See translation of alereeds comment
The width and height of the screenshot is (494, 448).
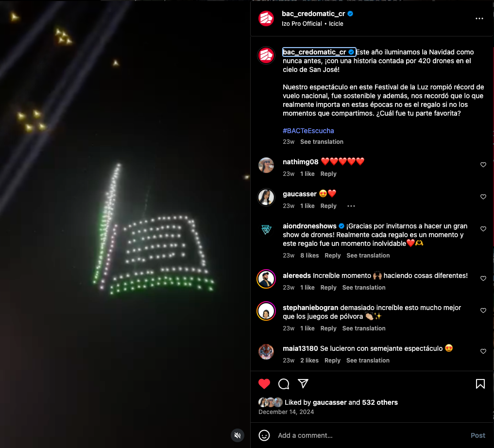pyautogui.click(x=363, y=288)
